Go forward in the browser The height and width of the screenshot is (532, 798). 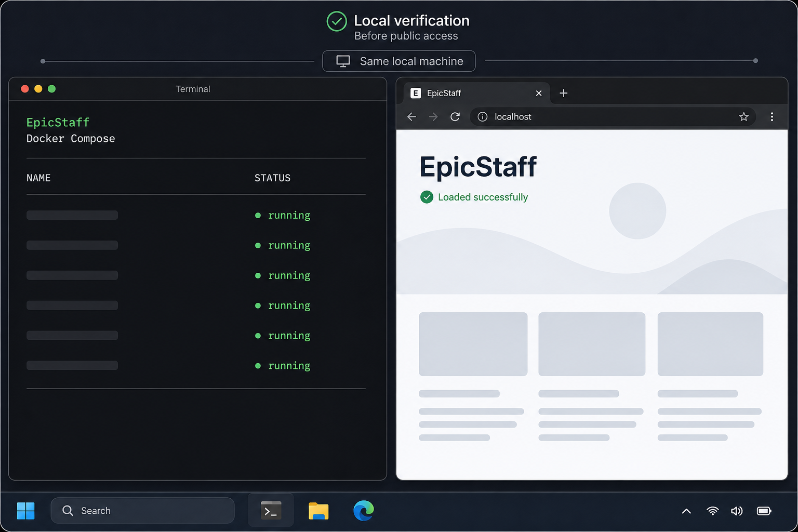coord(433,117)
